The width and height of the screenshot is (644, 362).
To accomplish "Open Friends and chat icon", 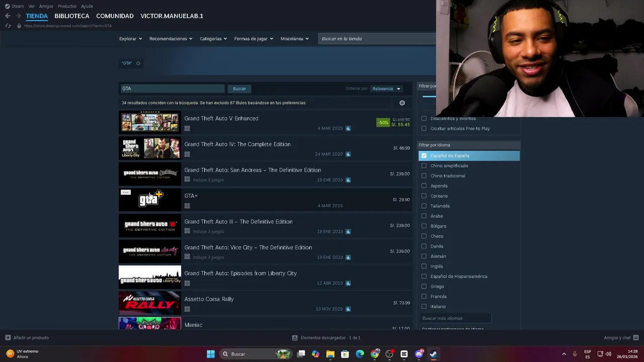I will tap(636, 338).
